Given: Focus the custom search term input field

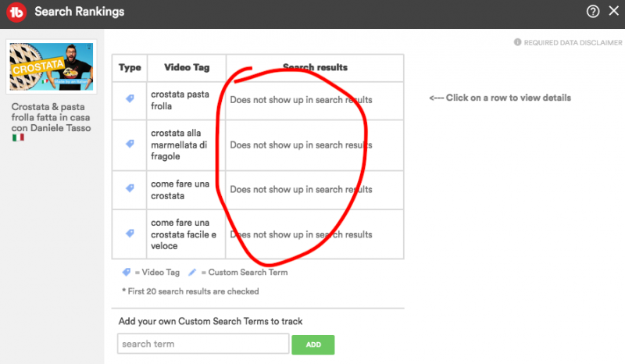Looking at the screenshot, I should pyautogui.click(x=203, y=344).
